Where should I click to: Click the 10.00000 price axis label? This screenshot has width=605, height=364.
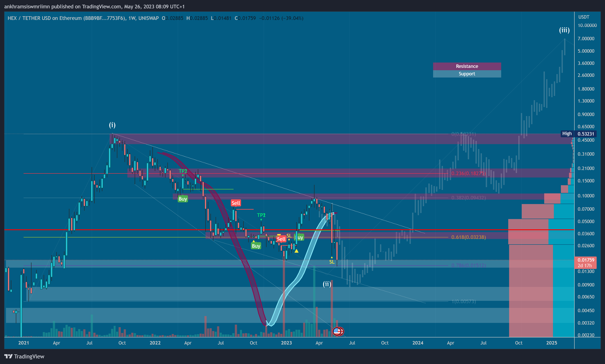pos(587,25)
